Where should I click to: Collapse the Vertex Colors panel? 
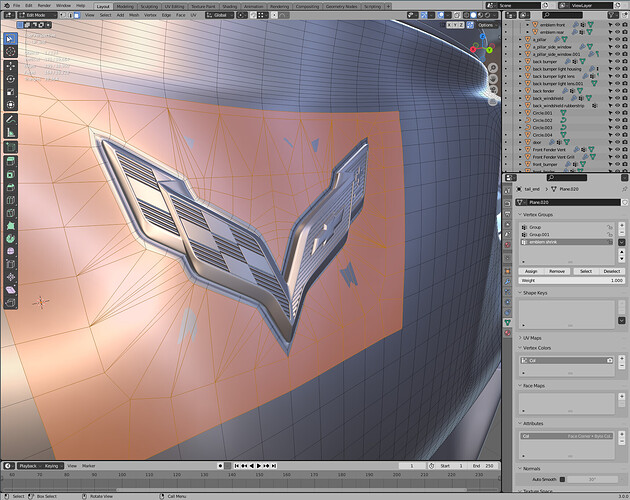[x=537, y=348]
